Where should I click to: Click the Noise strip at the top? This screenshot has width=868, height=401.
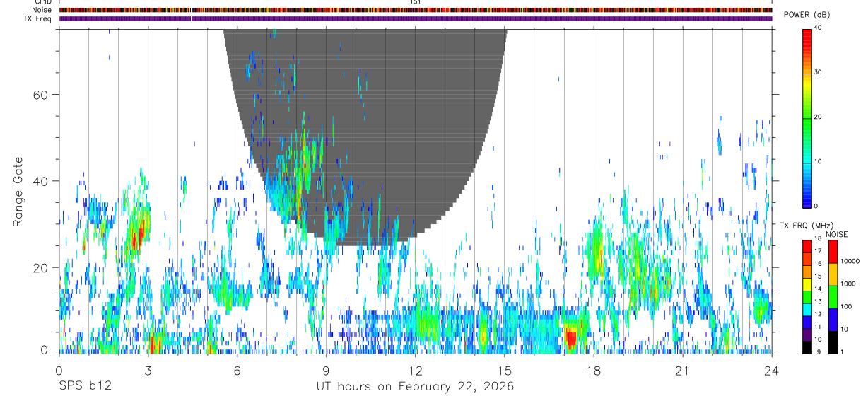416,10
